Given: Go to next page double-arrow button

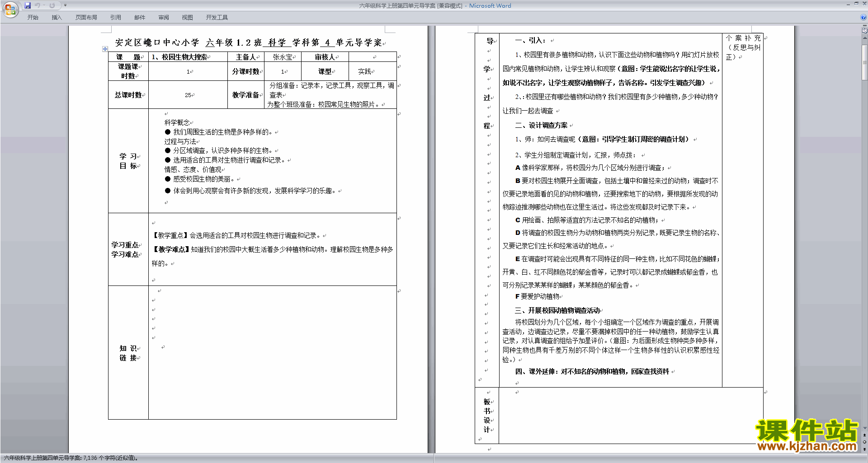Looking at the screenshot, I should [864, 449].
